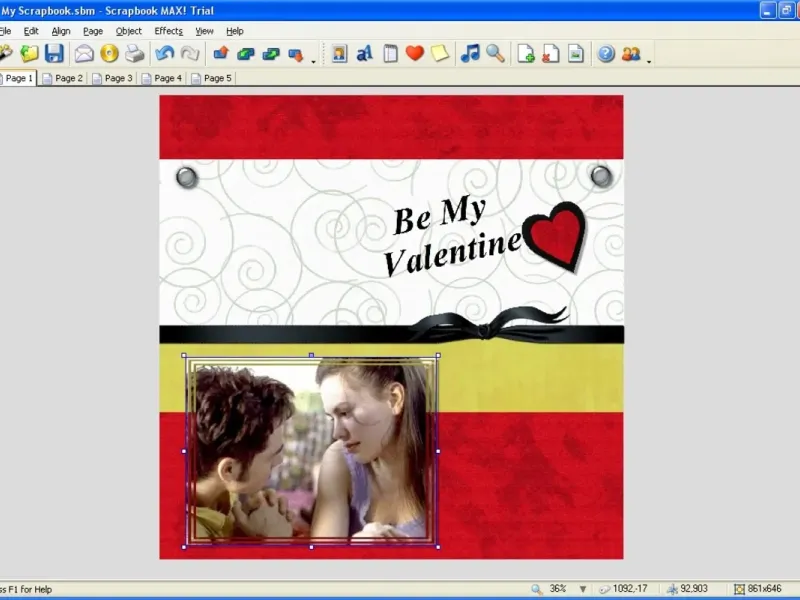Image resolution: width=800 pixels, height=600 pixels.
Task: Expand arrange toolbar overflow arrow
Action: (313, 61)
